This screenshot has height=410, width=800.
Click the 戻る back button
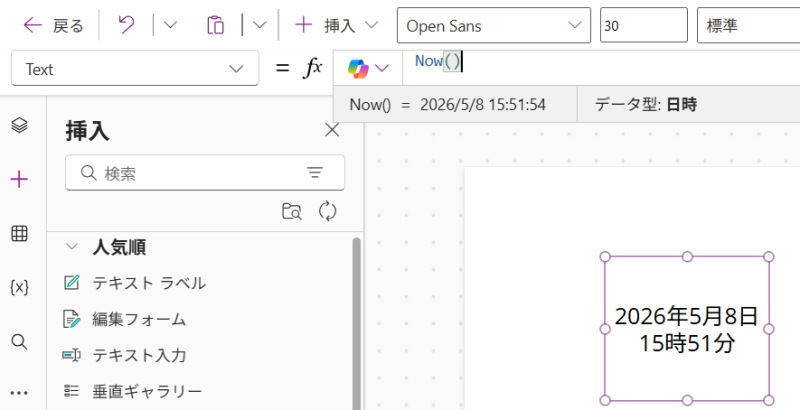tap(53, 25)
